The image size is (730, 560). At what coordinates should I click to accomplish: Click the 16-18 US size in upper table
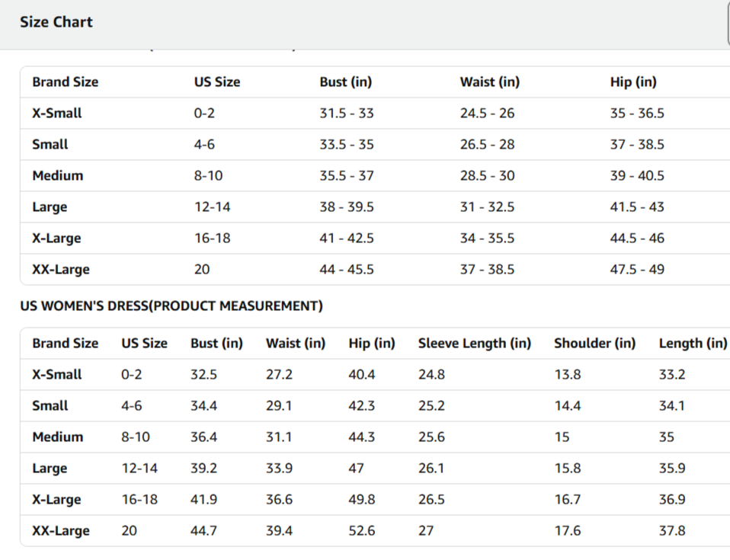[x=212, y=238]
